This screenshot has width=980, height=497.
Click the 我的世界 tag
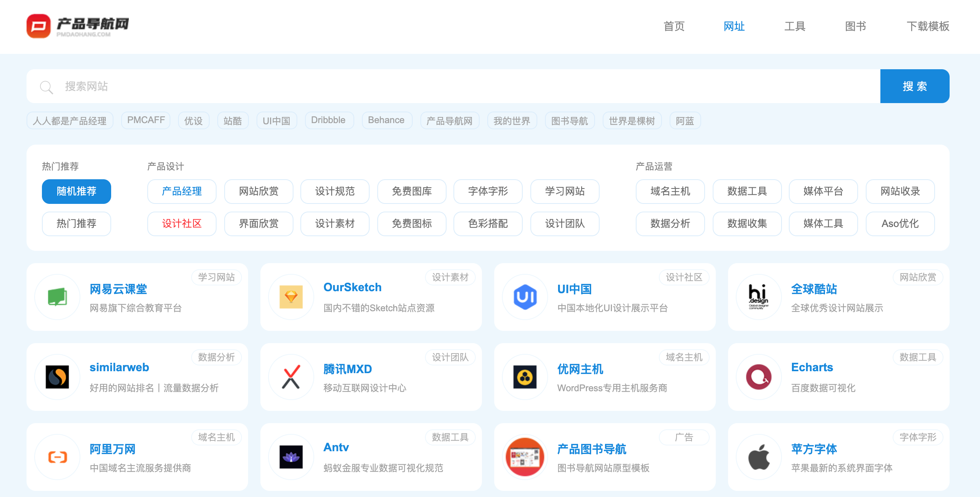pyautogui.click(x=512, y=121)
